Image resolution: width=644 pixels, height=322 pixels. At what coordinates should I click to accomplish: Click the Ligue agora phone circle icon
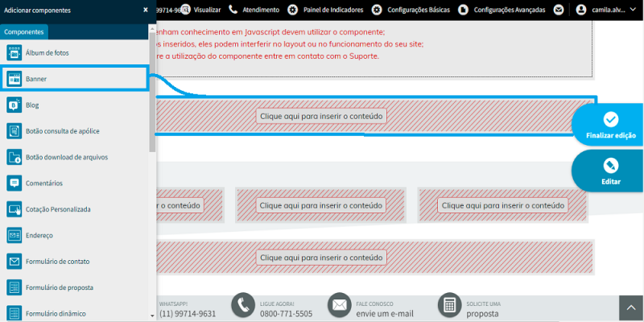point(243,305)
